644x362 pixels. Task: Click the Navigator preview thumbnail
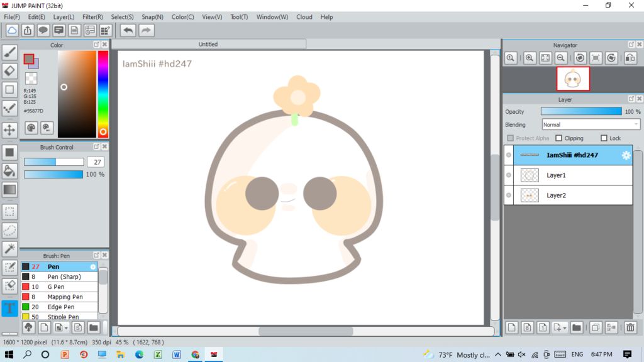click(573, 79)
